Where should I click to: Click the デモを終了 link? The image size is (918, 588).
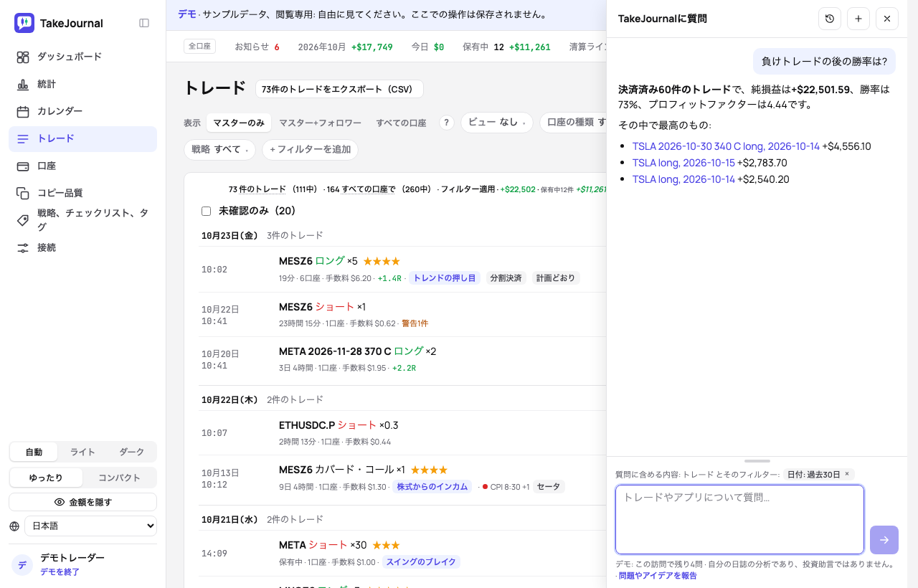(60, 572)
